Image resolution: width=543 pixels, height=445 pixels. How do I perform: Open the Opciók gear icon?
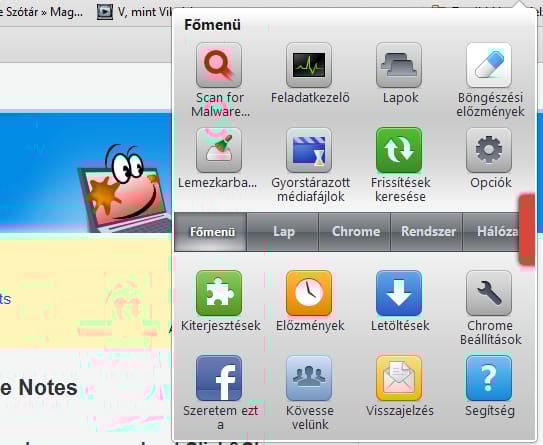tap(489, 150)
